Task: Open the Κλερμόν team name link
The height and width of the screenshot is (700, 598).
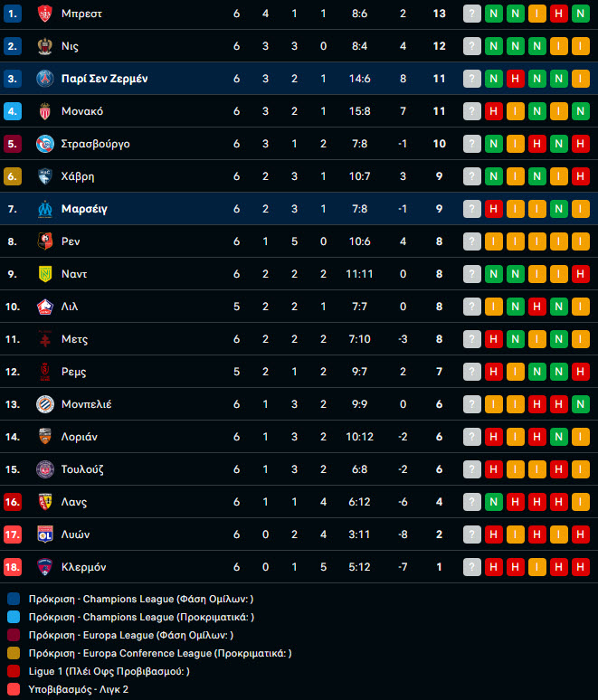Action: pyautogui.click(x=83, y=567)
